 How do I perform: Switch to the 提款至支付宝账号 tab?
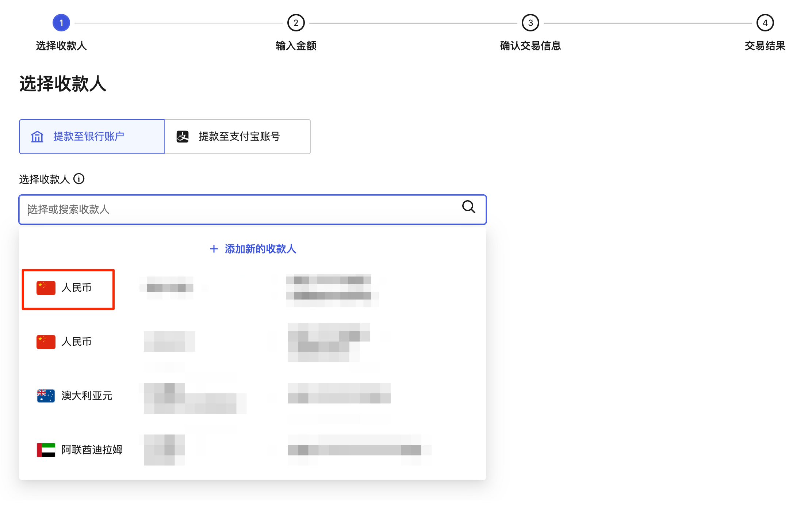238,136
